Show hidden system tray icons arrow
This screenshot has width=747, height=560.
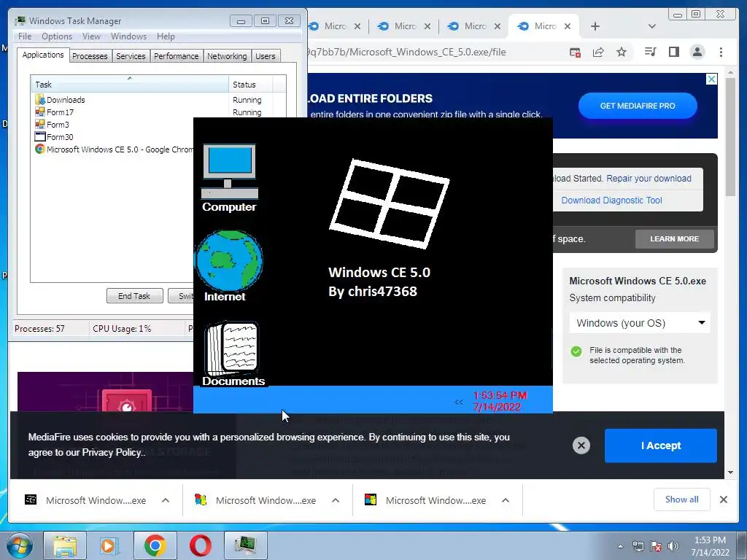[620, 546]
